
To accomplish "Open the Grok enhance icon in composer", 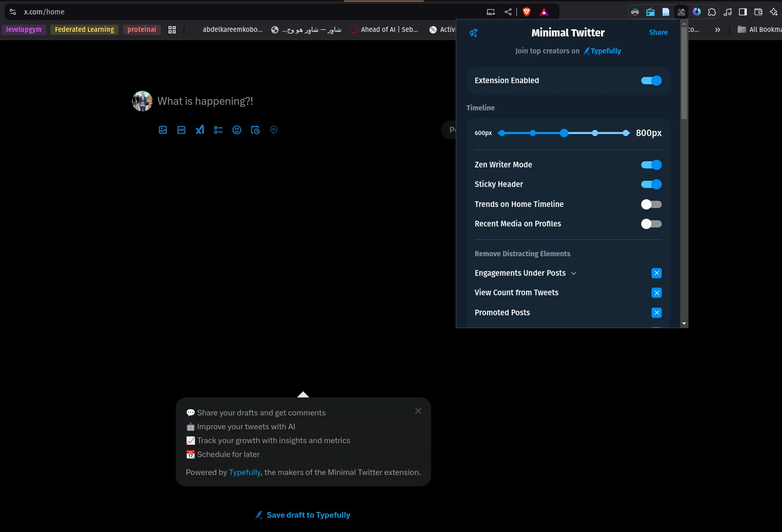I will tap(200, 130).
